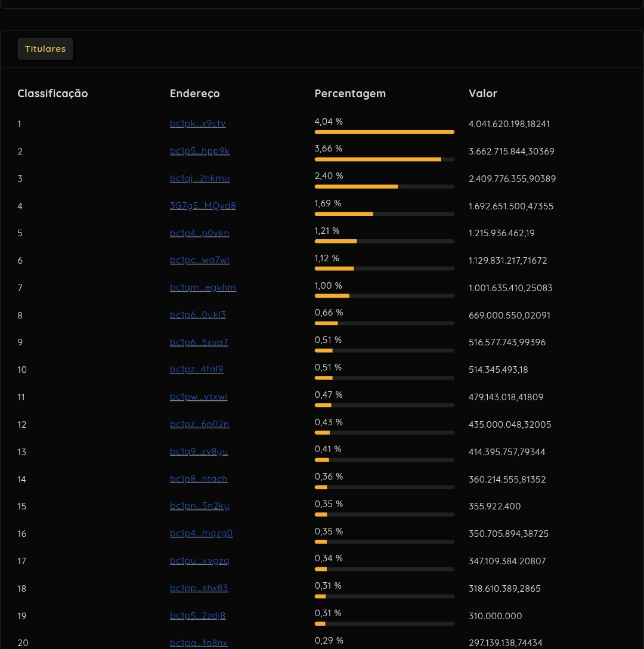
Task: Select value 347.109.384.20807
Action: [507, 561]
